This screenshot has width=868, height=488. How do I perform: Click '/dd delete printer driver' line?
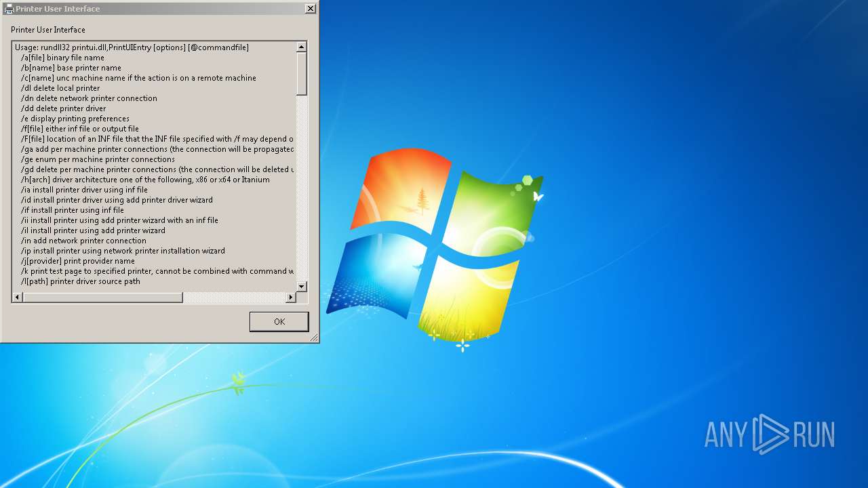click(x=63, y=108)
